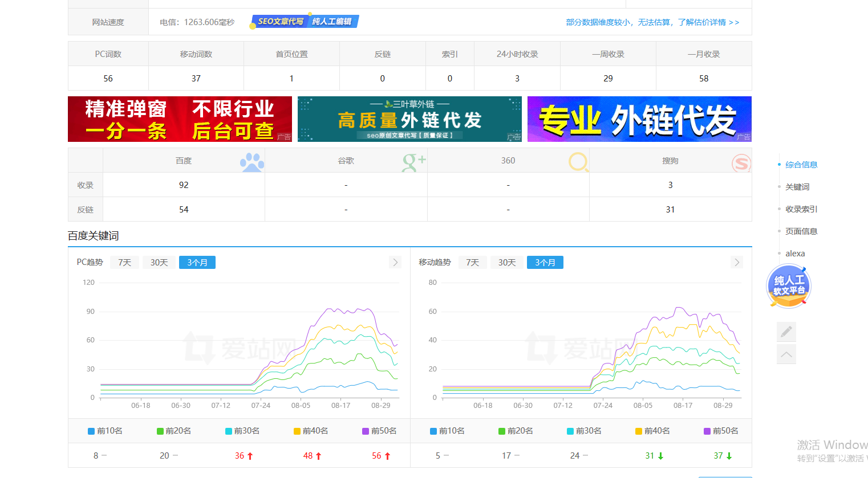
Task: Open the 精准弹窗 red ad banner
Action: 180,119
